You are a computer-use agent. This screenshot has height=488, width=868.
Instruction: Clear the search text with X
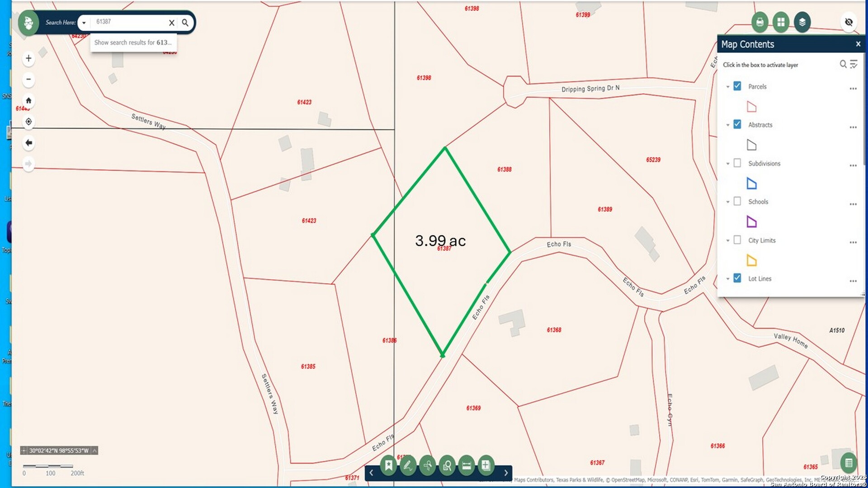pos(172,23)
